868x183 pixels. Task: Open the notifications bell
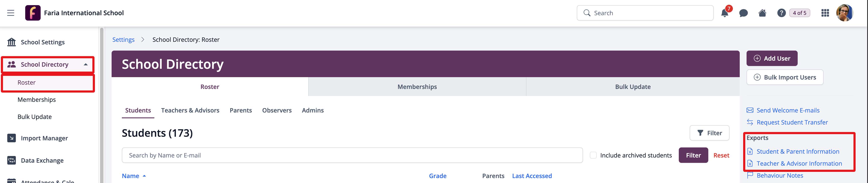[x=725, y=13]
